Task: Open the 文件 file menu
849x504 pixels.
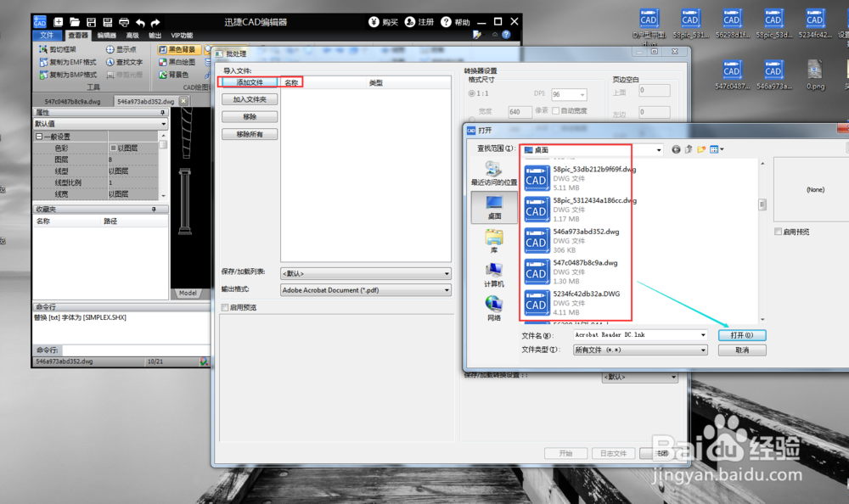Action: click(47, 35)
